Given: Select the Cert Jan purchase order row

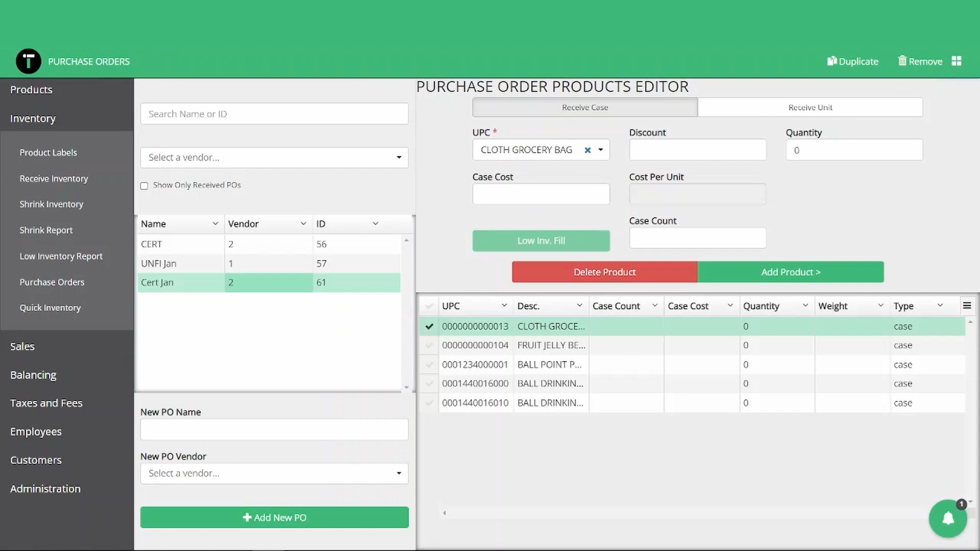Looking at the screenshot, I should pos(269,283).
